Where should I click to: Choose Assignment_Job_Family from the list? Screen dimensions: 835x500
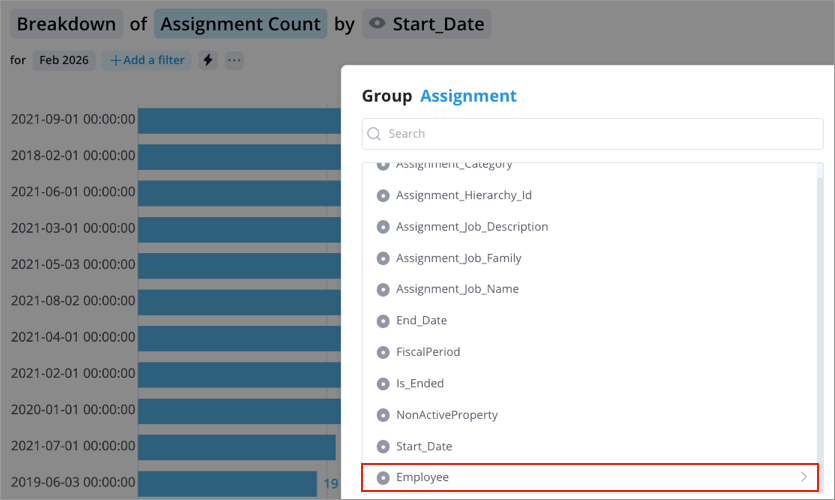[x=458, y=258]
